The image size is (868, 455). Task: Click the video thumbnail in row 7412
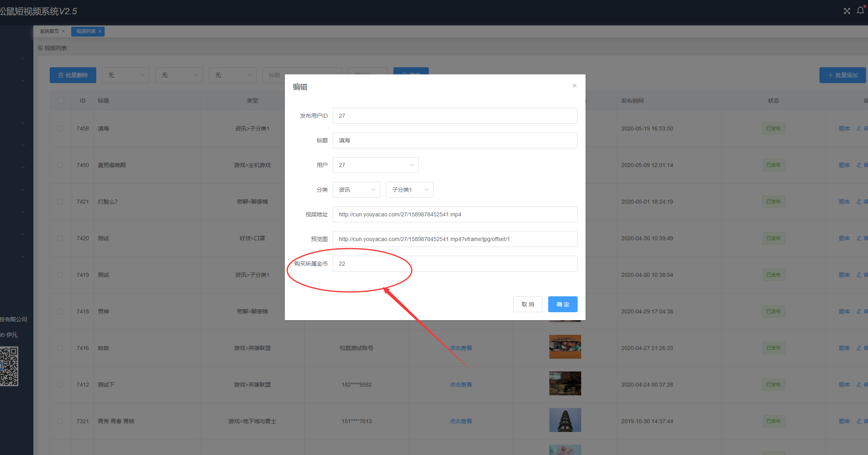coord(565,383)
